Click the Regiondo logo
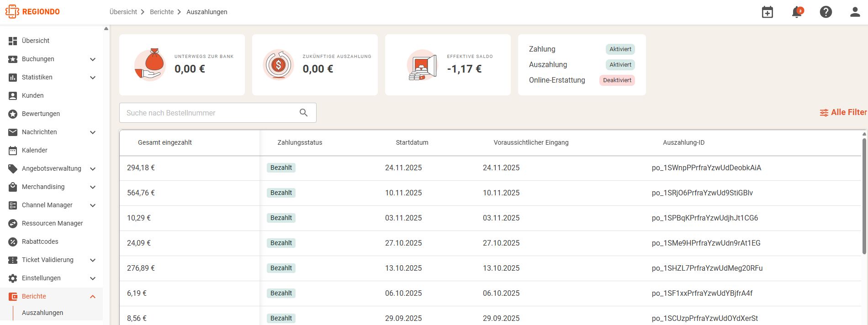 point(32,11)
